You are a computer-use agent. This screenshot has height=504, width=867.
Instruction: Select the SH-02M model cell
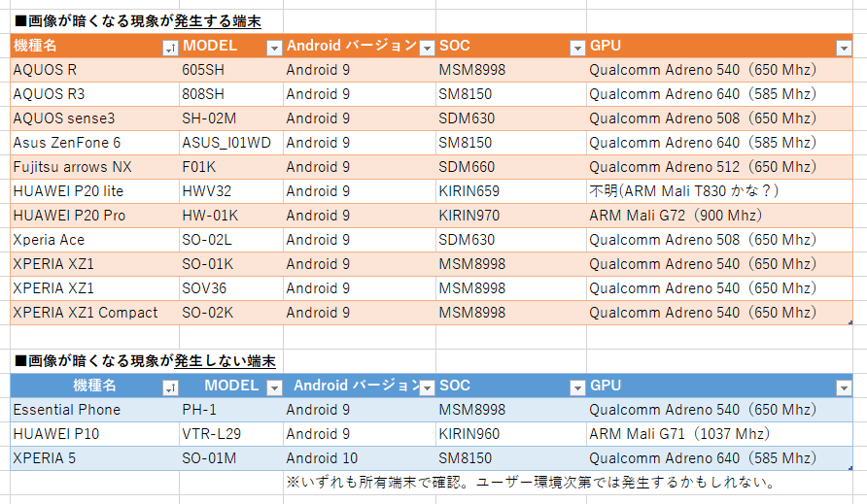pos(231,118)
